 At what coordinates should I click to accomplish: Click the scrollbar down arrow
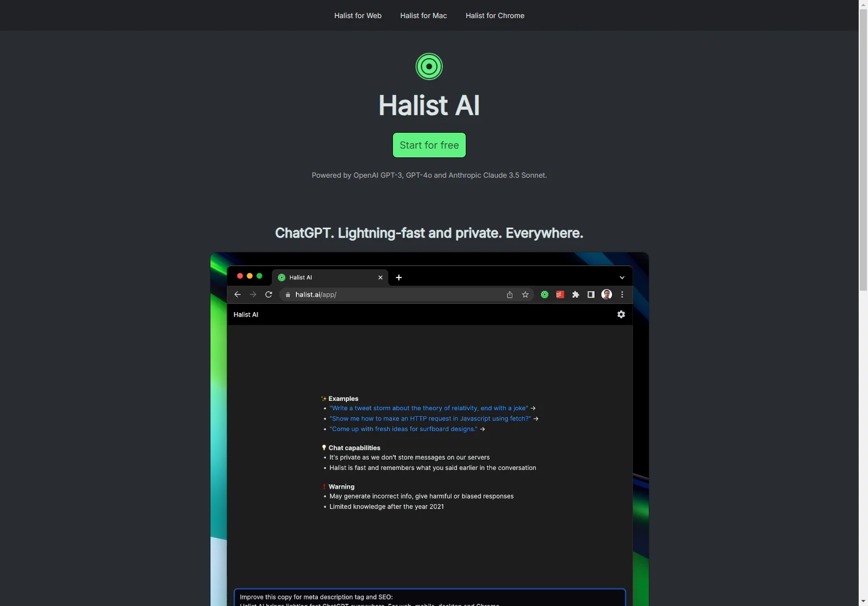pos(863,601)
